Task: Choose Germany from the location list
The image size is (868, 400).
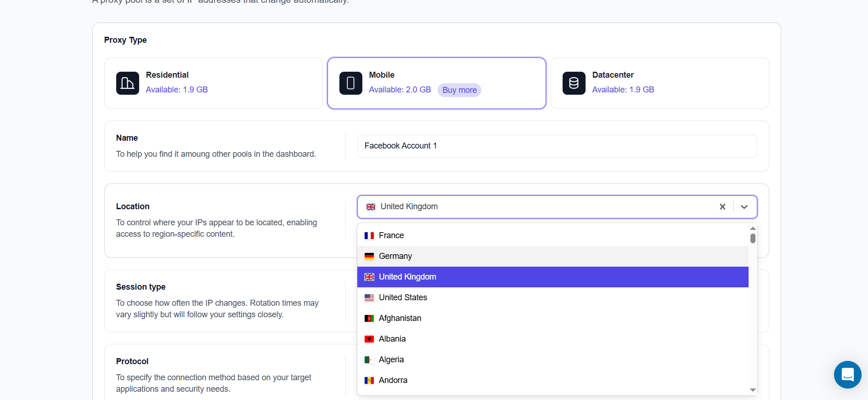Action: pos(553,256)
